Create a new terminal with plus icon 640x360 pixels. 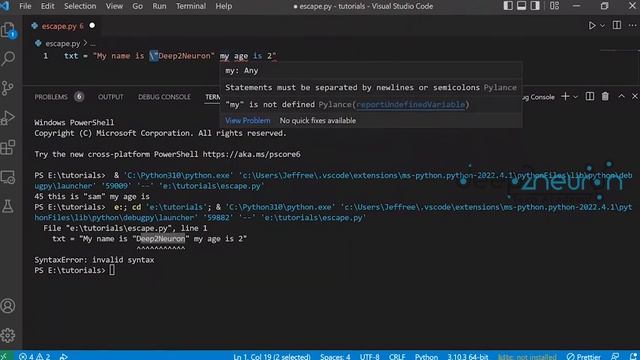coord(565,96)
